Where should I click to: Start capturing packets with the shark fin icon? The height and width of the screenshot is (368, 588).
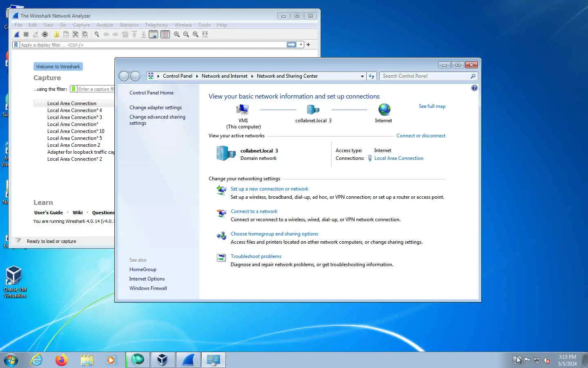click(x=17, y=34)
